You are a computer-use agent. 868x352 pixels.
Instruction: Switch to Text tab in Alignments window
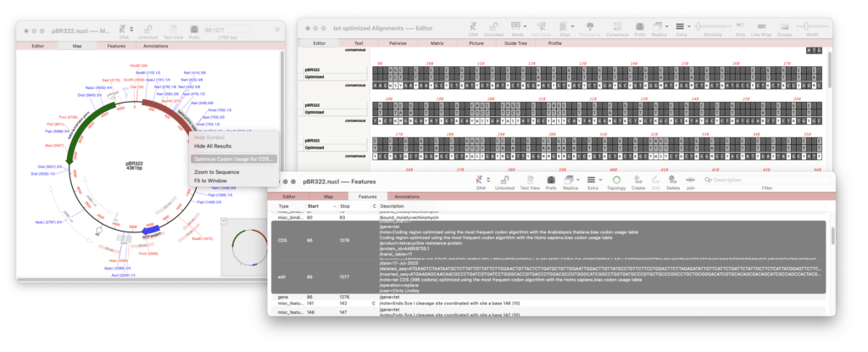click(x=359, y=42)
